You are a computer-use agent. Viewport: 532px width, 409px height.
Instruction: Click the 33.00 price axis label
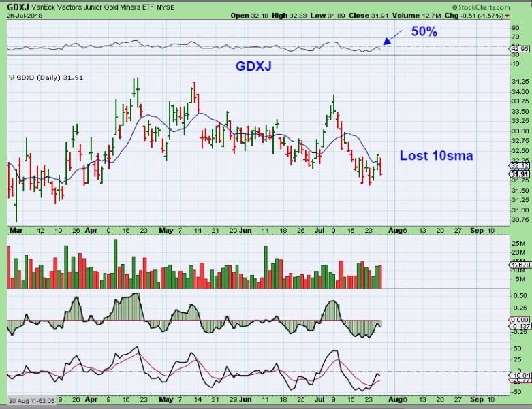tap(520, 131)
